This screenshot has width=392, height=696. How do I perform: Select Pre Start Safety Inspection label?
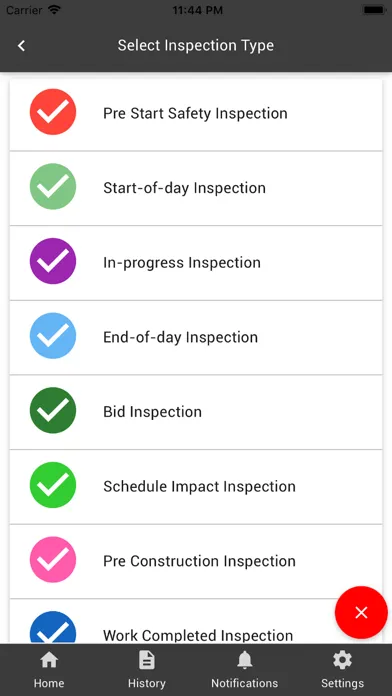click(195, 114)
